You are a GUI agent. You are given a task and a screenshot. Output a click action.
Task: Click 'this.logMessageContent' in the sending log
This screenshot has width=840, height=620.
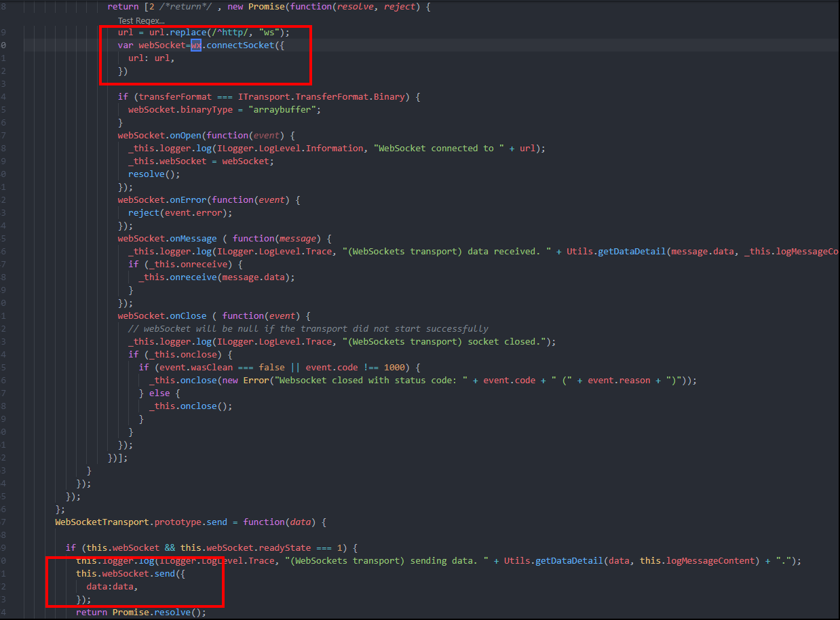tap(698, 560)
